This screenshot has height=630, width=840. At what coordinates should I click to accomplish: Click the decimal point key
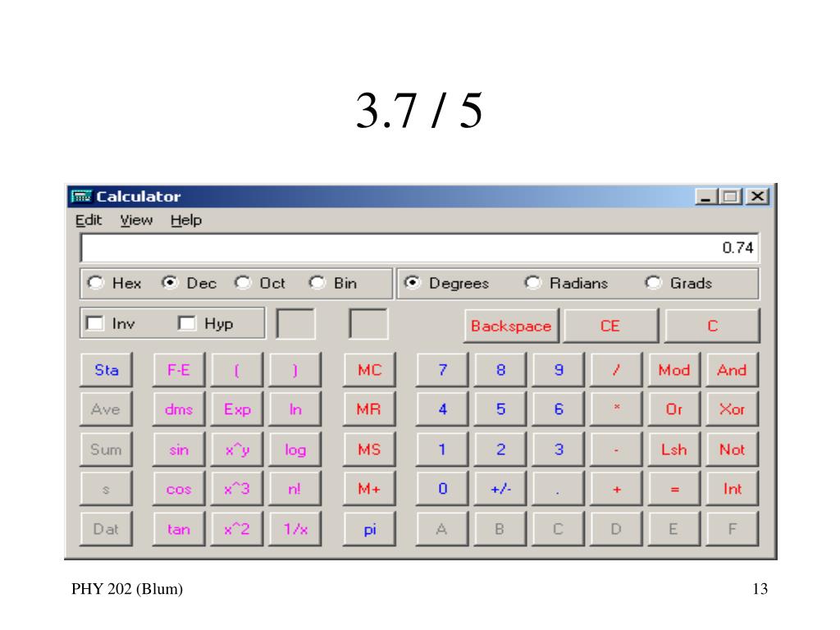pos(558,489)
